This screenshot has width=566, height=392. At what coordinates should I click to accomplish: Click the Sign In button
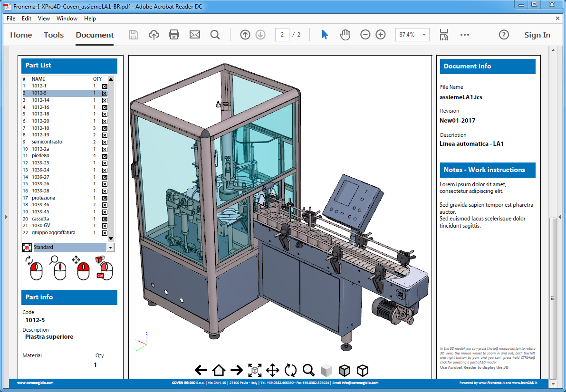click(x=537, y=35)
